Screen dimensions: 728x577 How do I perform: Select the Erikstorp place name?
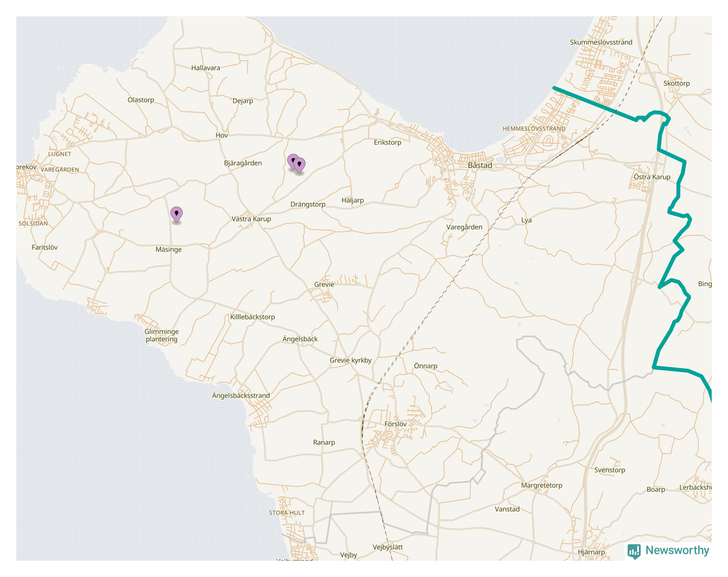pyautogui.click(x=387, y=142)
